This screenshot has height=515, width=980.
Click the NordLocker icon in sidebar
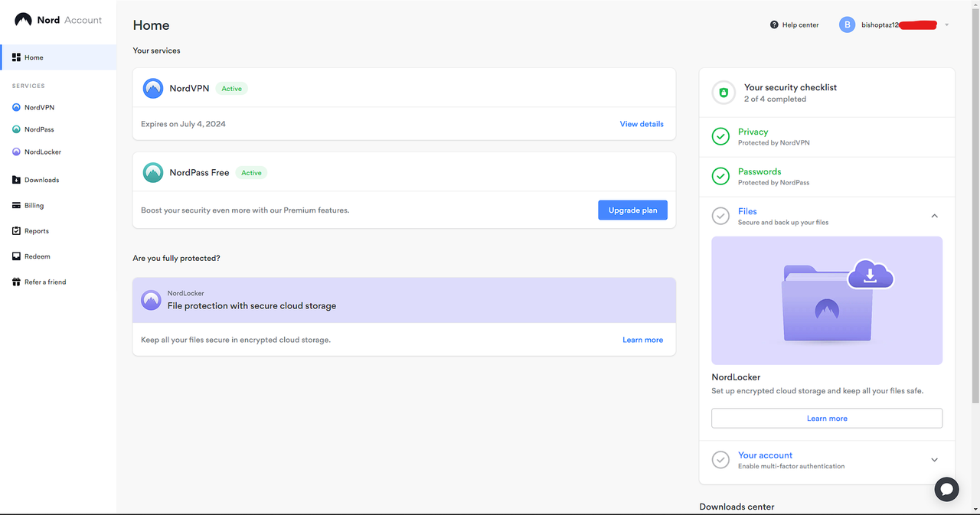pos(16,152)
